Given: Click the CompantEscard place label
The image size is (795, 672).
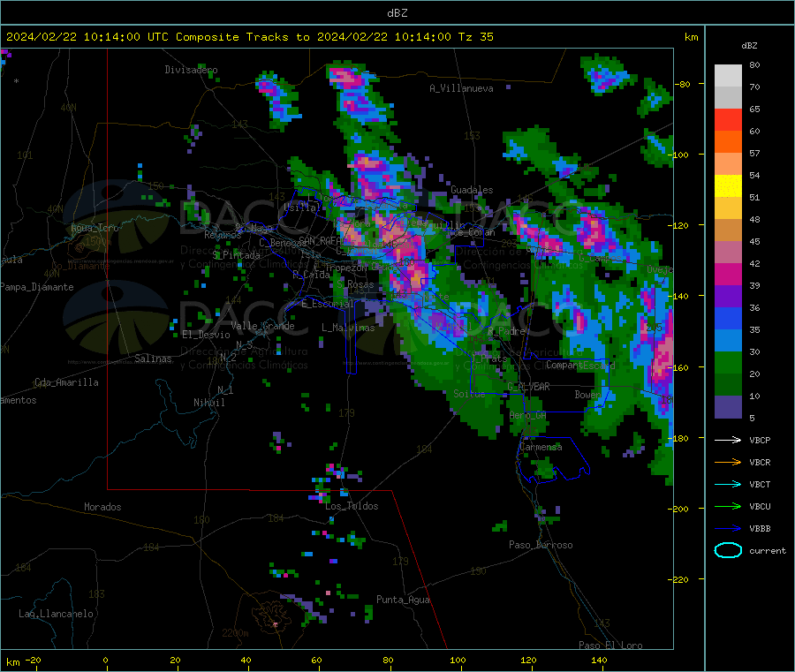Looking at the screenshot, I should 580,365.
